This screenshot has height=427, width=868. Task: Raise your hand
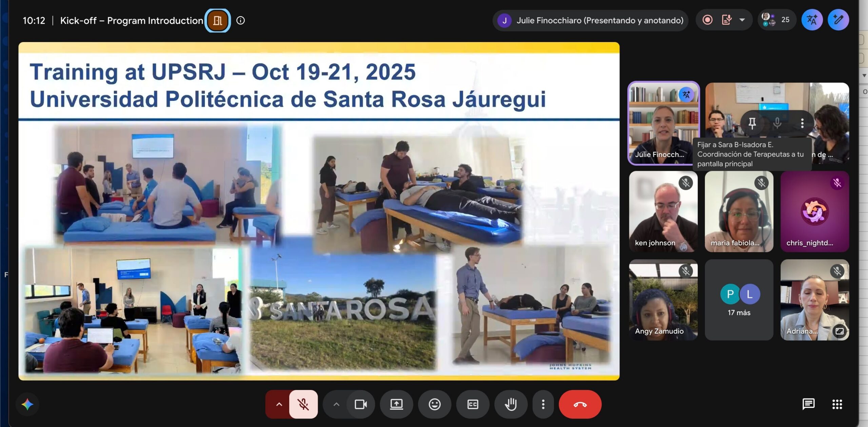511,404
